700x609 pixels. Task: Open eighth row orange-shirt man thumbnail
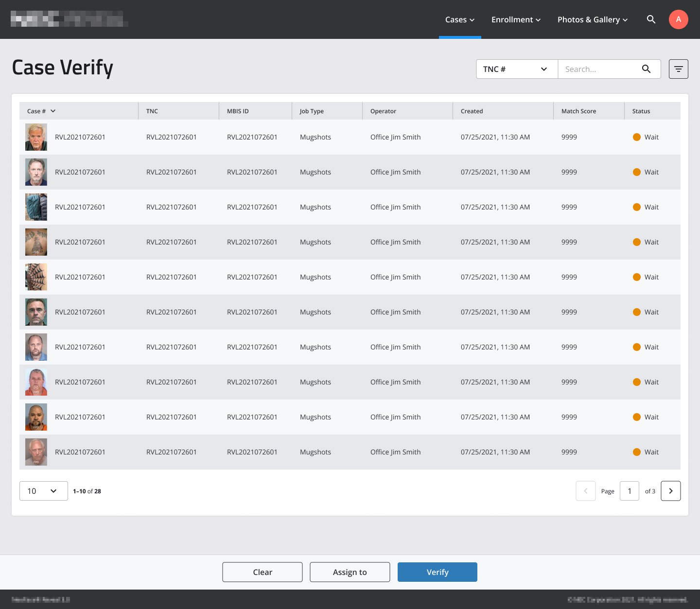pyautogui.click(x=36, y=382)
